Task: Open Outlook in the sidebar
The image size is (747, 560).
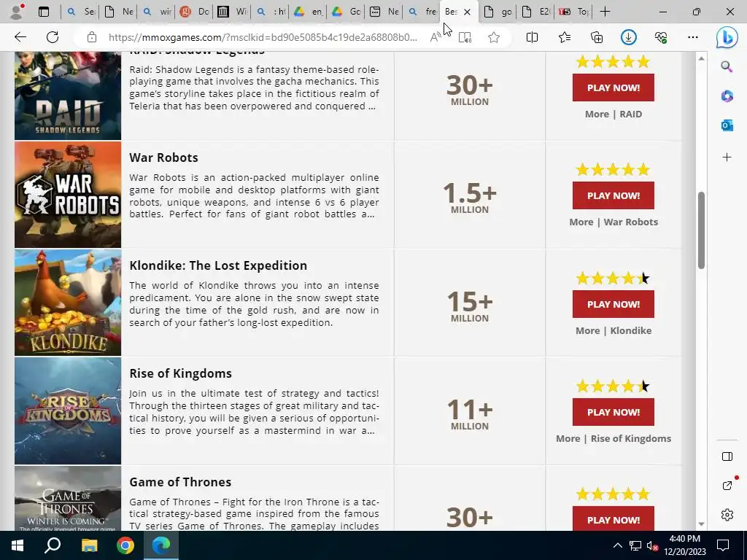Action: tap(727, 125)
